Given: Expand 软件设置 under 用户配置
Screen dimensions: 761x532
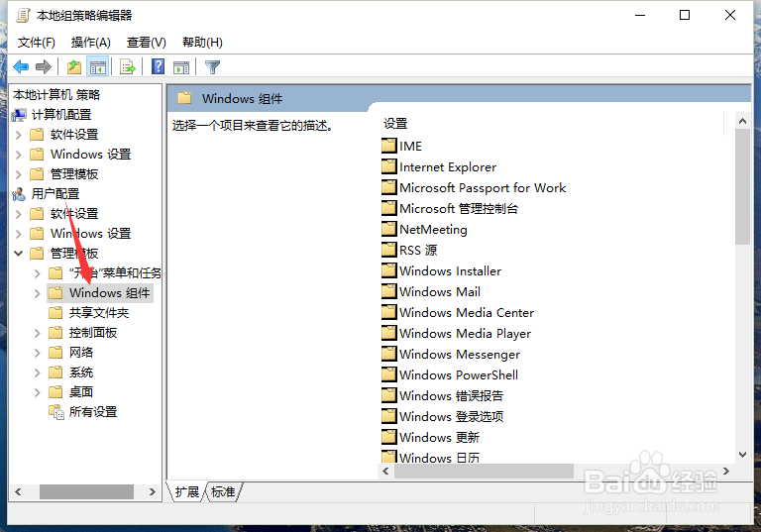Looking at the screenshot, I should tap(19, 214).
